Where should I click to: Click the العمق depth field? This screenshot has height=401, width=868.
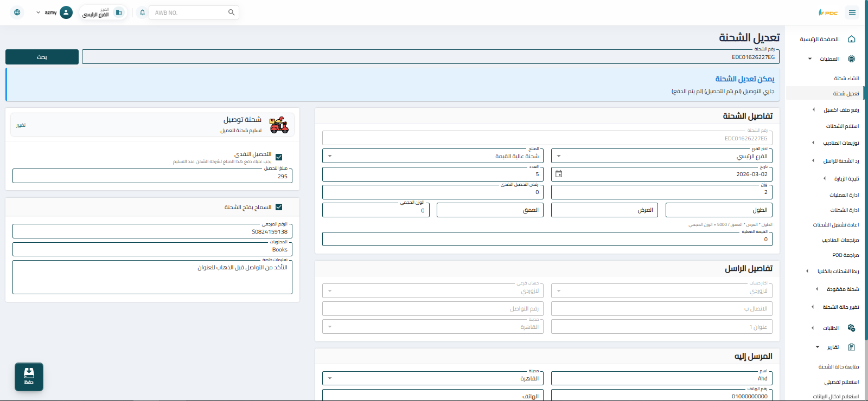tap(490, 210)
